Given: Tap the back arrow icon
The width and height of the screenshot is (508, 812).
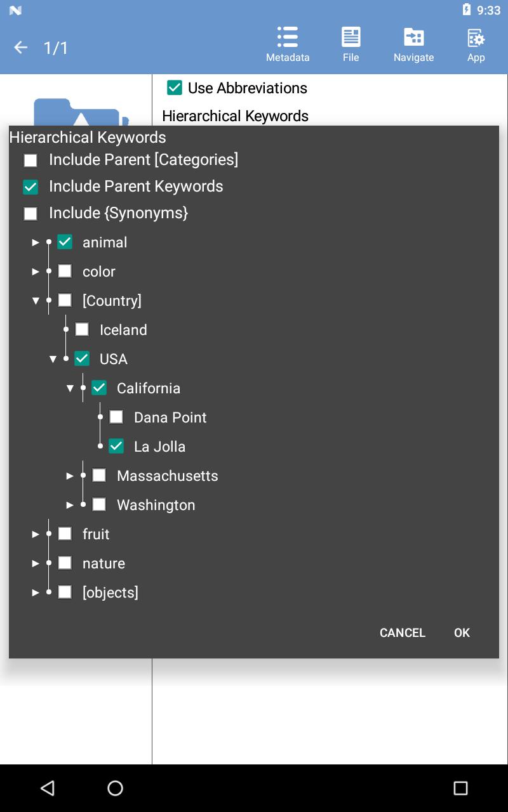Looking at the screenshot, I should (x=21, y=48).
